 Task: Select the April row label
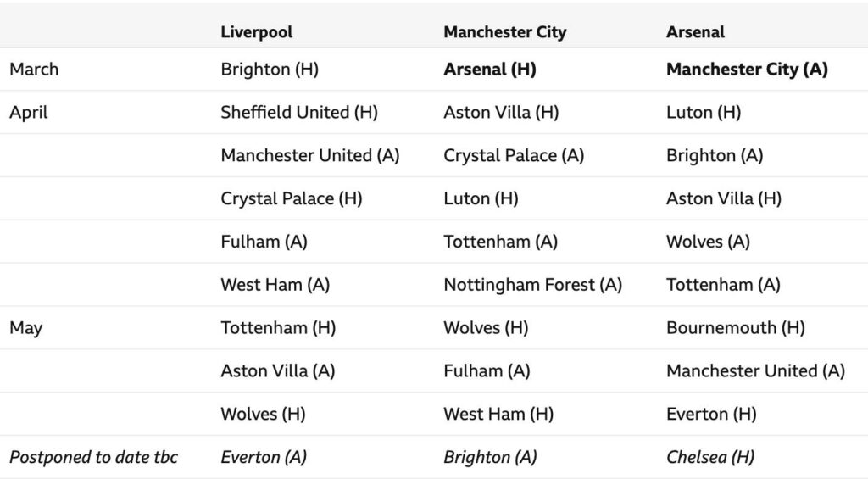[x=29, y=112]
